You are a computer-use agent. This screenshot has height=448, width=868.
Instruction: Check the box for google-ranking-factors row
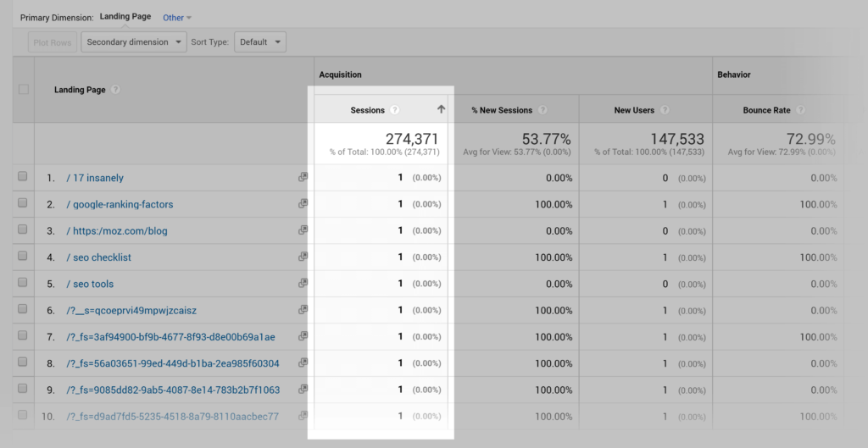tap(22, 203)
